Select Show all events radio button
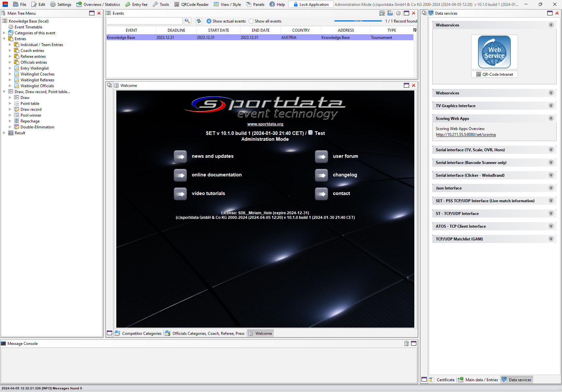Image resolution: width=562 pixels, height=392 pixels. [x=251, y=21]
